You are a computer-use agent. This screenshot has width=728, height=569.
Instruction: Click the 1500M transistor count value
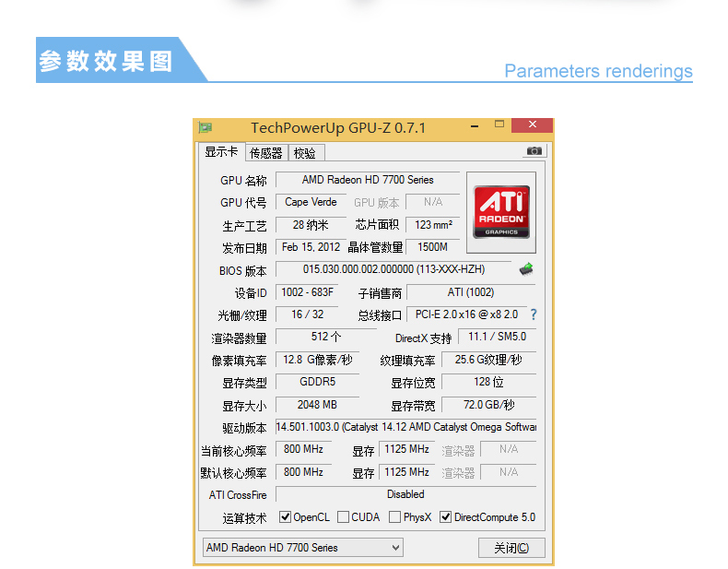coord(433,247)
